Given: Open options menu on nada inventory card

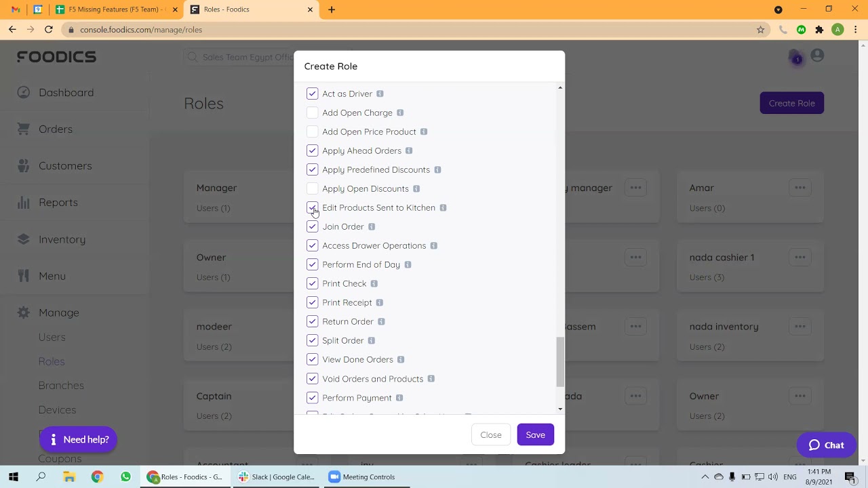Looking at the screenshot, I should pyautogui.click(x=800, y=326).
